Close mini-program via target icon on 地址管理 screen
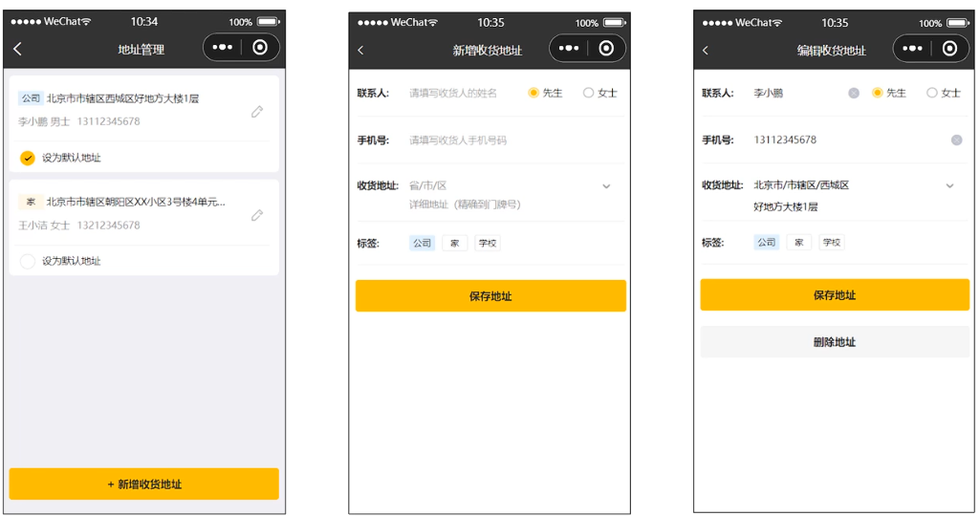 click(260, 48)
